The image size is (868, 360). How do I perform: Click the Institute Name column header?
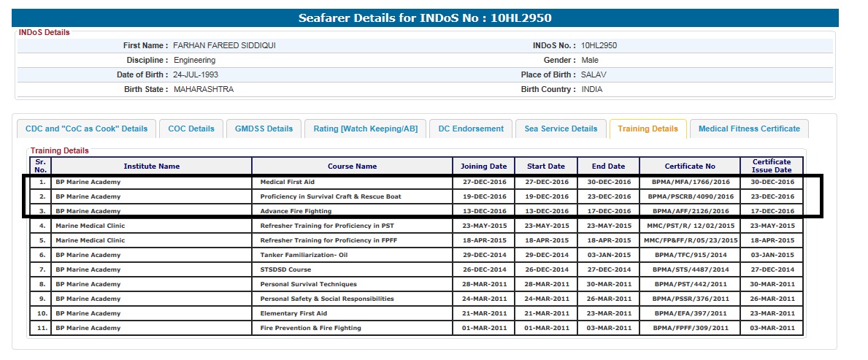click(151, 166)
